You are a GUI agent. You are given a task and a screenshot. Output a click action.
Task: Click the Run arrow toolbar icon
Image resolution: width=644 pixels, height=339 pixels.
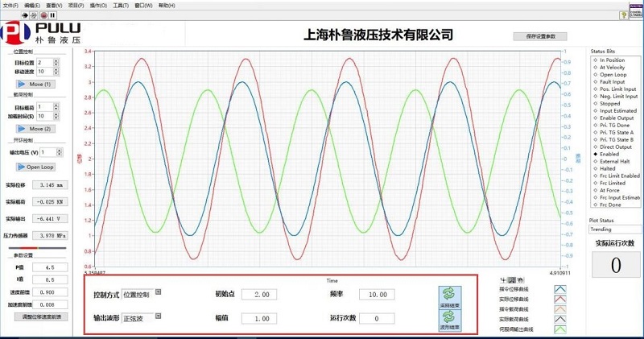point(25,15)
